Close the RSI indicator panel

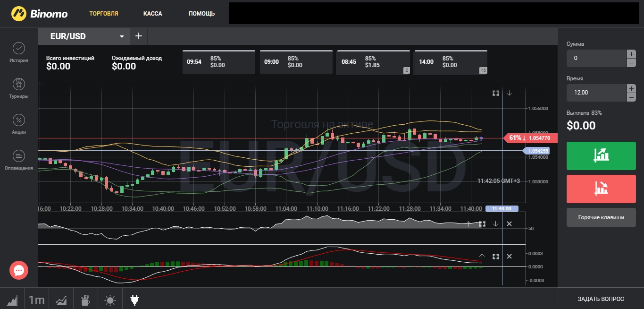tap(509, 223)
